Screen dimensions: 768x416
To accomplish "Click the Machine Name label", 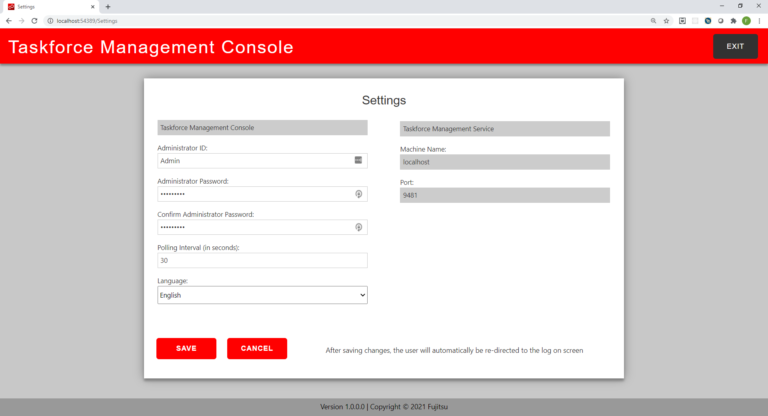I will pyautogui.click(x=423, y=149).
